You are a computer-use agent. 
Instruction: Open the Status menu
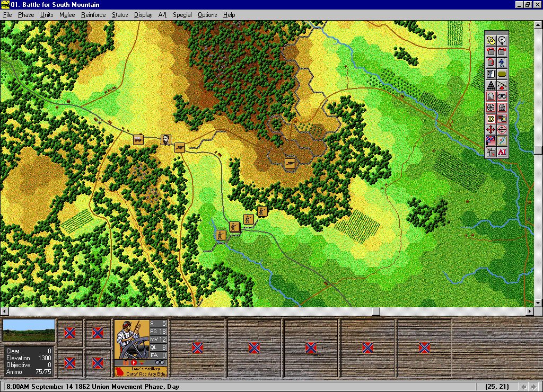(120, 15)
